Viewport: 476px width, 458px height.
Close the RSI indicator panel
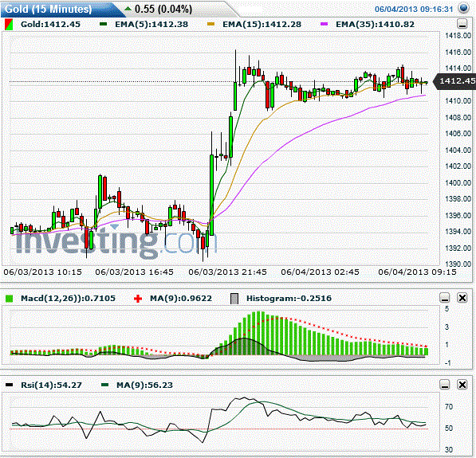pyautogui.click(x=462, y=385)
